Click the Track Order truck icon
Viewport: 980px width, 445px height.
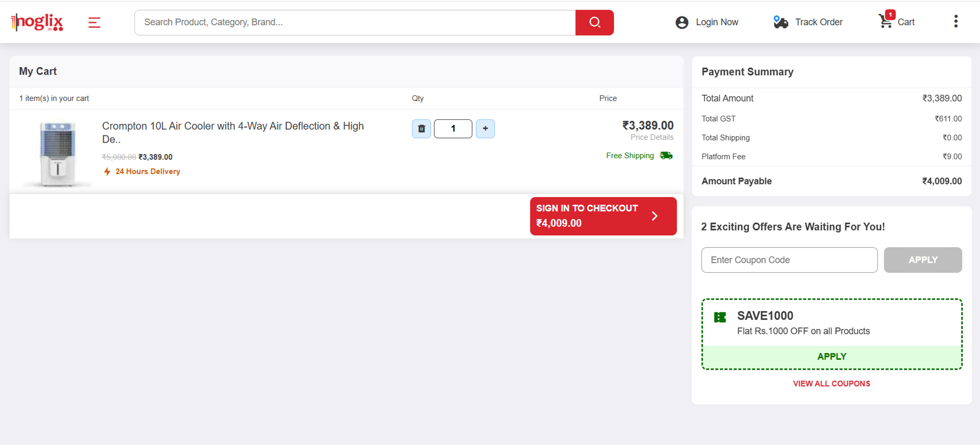[780, 22]
